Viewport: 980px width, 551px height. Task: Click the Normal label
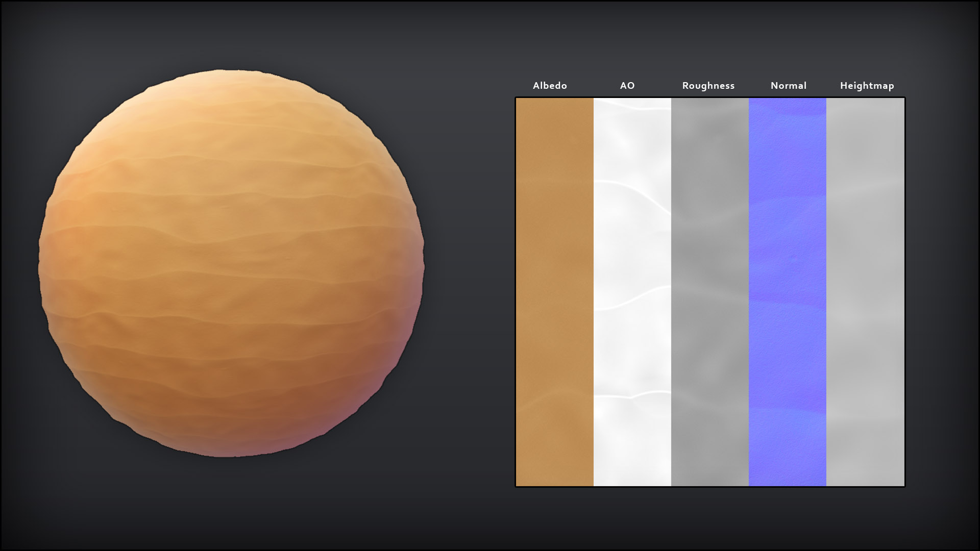tap(789, 86)
